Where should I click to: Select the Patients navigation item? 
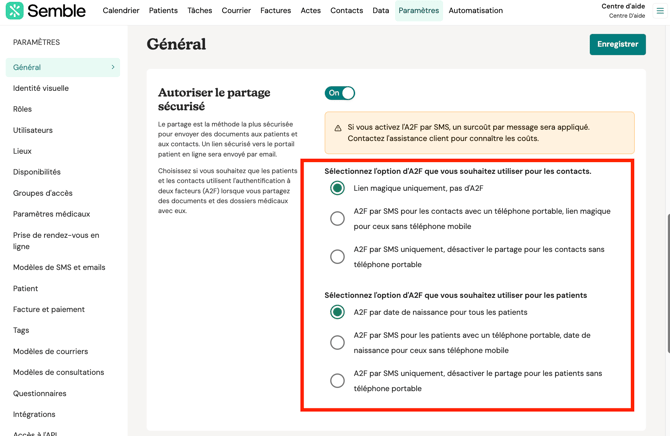point(163,11)
